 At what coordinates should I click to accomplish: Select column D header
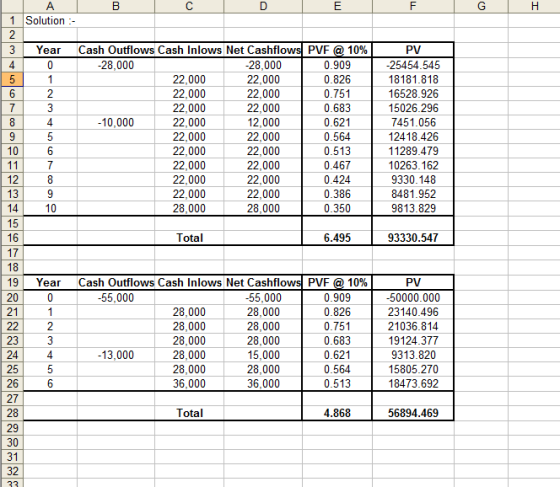(x=263, y=6)
